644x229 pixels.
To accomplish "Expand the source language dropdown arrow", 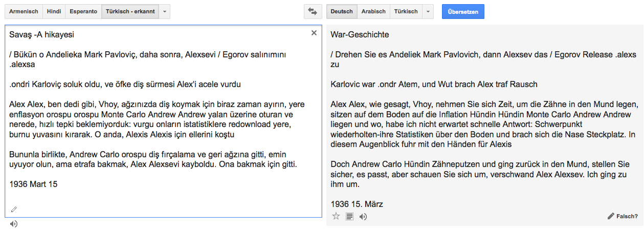I will tap(164, 11).
